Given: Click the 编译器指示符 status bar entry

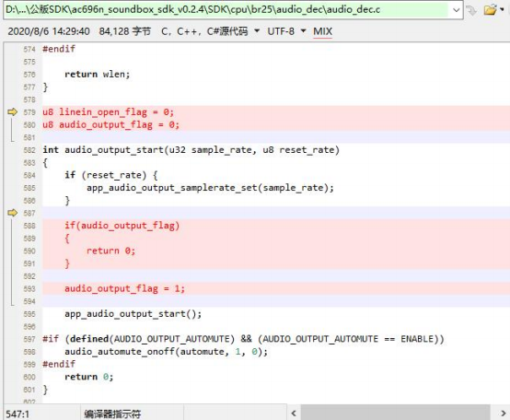Looking at the screenshot, I should [112, 414].
